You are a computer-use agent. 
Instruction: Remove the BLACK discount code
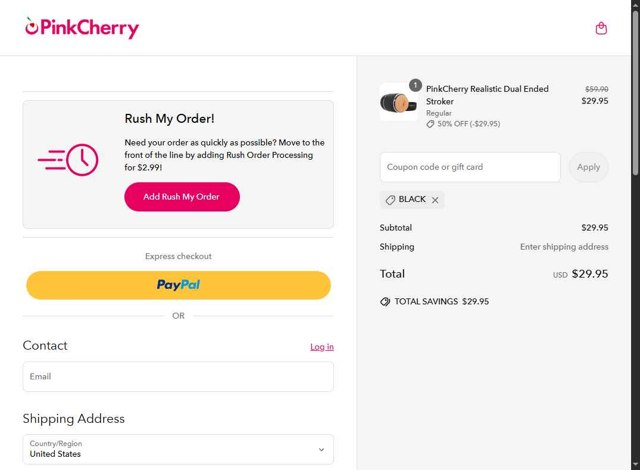click(x=435, y=200)
